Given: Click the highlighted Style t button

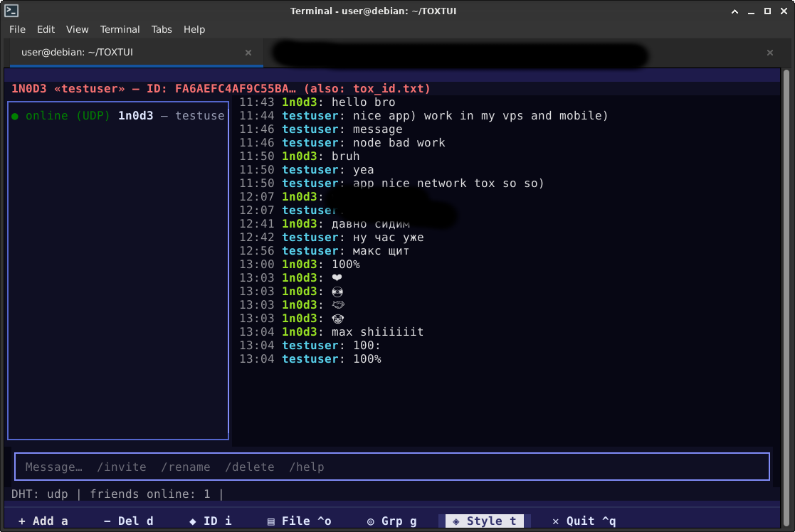Looking at the screenshot, I should [x=485, y=521].
